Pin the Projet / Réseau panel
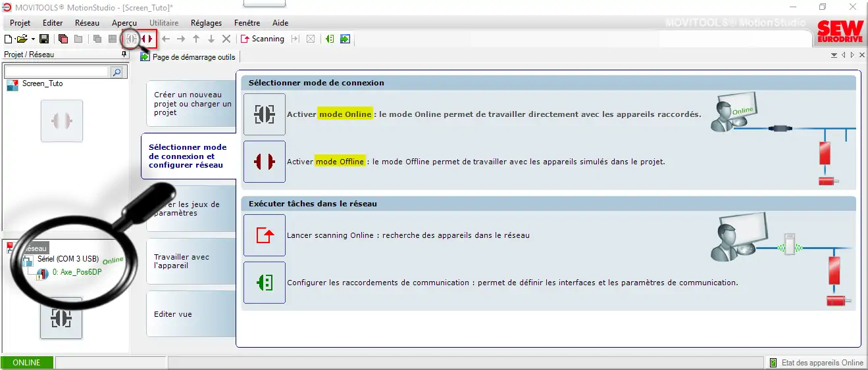This screenshot has height=370, width=868. [124, 55]
